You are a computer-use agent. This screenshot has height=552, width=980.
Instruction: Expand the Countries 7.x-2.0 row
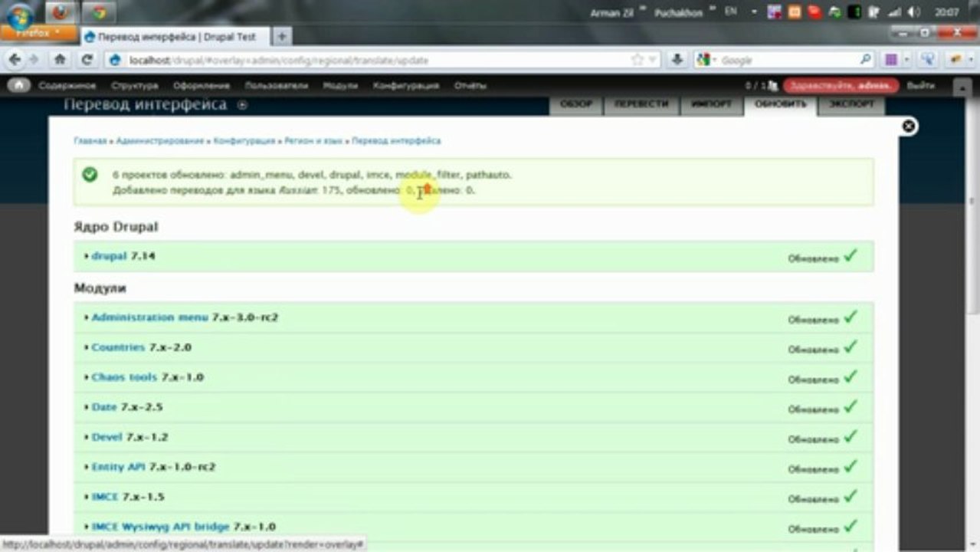coord(474,347)
